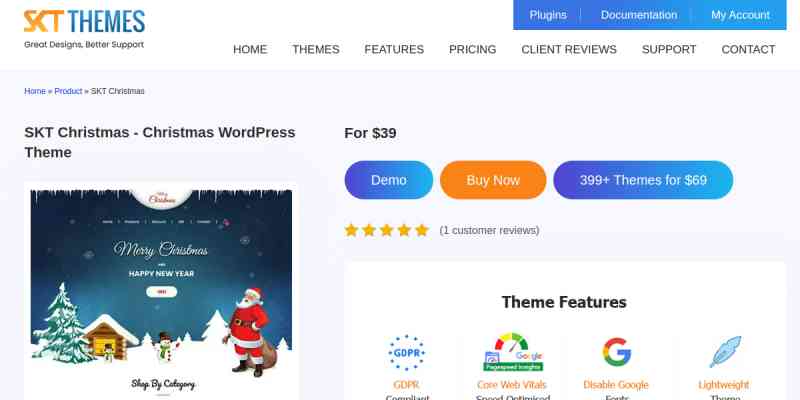Open the Plugins link in top bar

[x=548, y=15]
